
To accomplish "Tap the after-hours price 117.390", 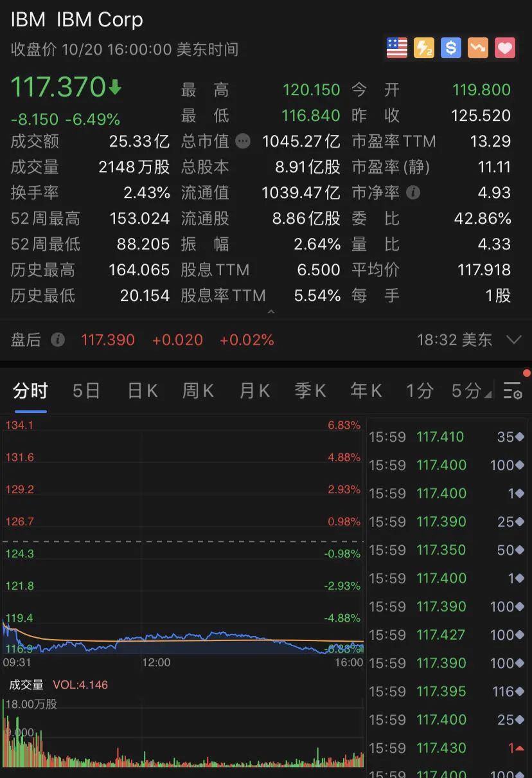I will 108,339.
